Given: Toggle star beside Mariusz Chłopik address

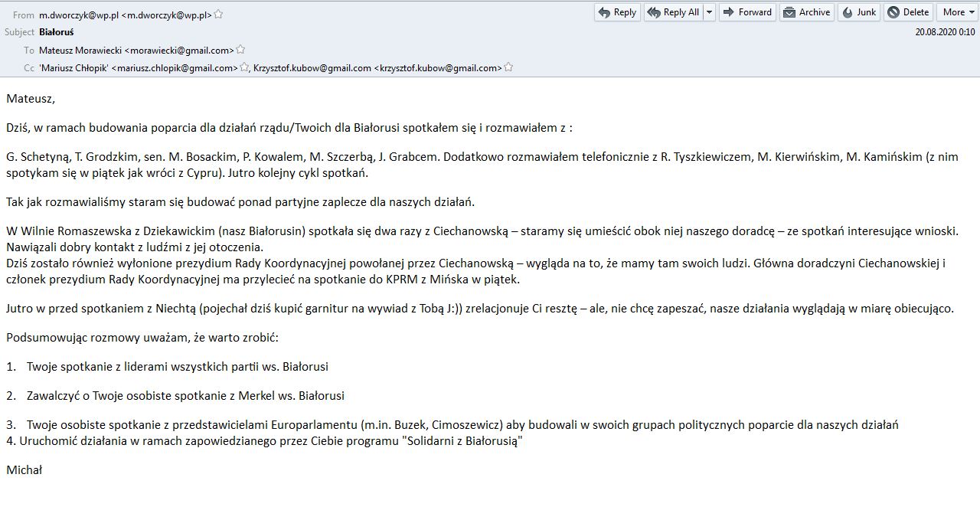Looking at the screenshot, I should coord(245,68).
